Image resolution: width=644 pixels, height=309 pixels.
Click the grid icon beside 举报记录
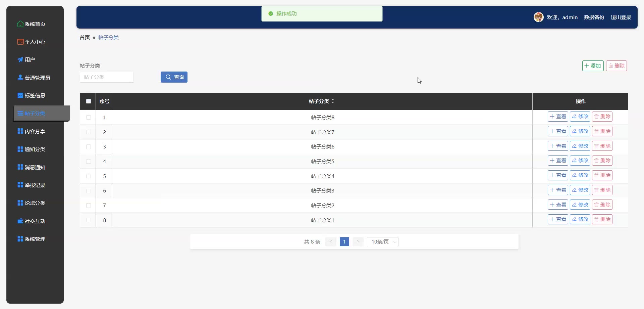[x=20, y=185]
